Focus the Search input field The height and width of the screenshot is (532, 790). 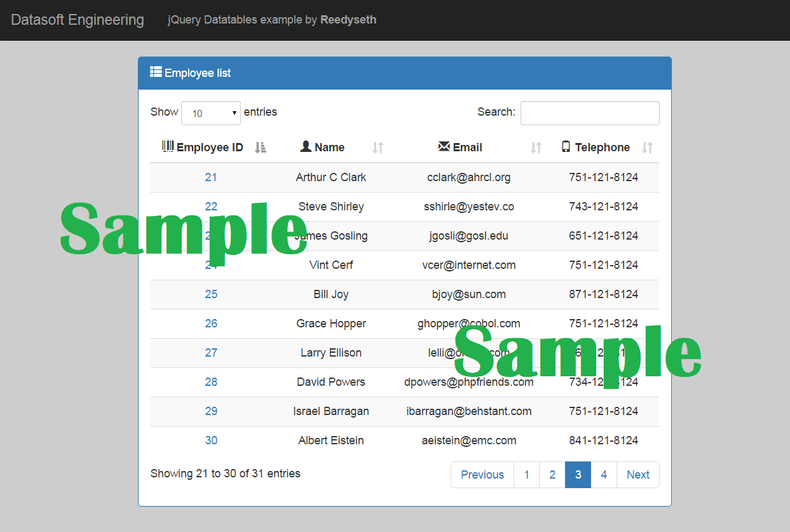(x=590, y=113)
